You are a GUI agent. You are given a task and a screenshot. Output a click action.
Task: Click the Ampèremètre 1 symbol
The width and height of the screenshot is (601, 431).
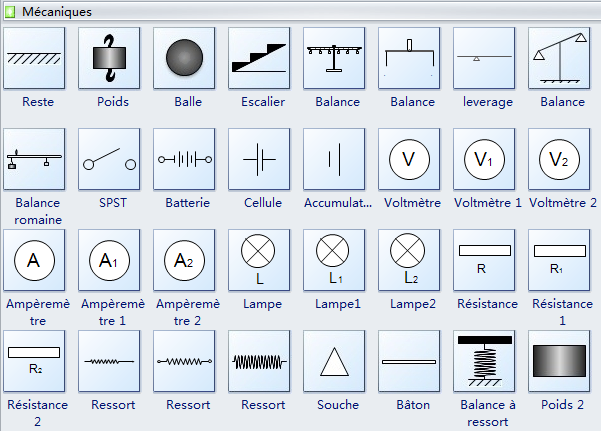pos(109,260)
